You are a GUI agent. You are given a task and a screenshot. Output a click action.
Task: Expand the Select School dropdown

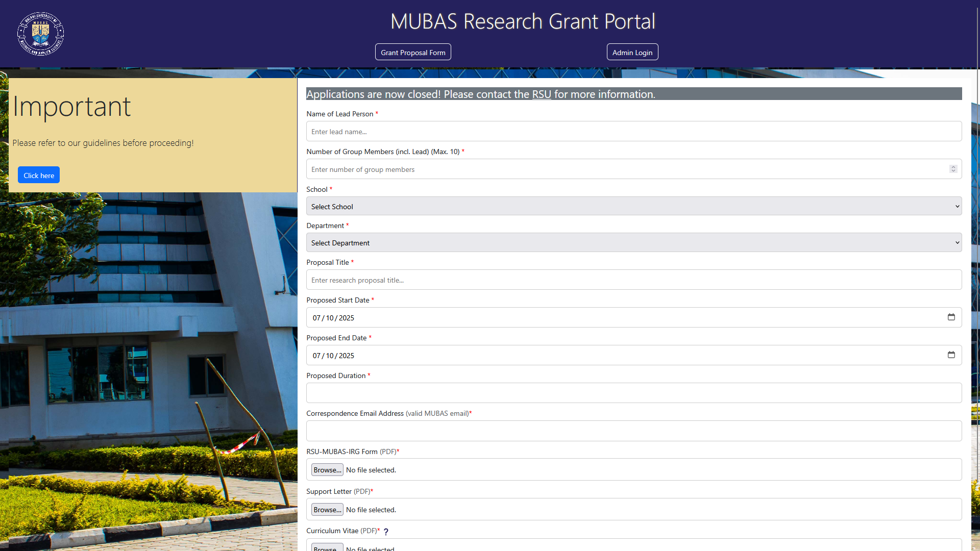(x=634, y=206)
